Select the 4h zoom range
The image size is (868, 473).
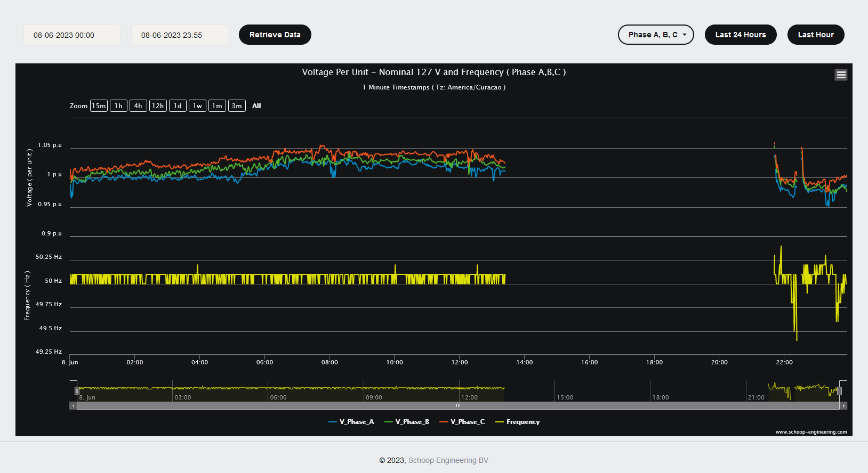(138, 106)
